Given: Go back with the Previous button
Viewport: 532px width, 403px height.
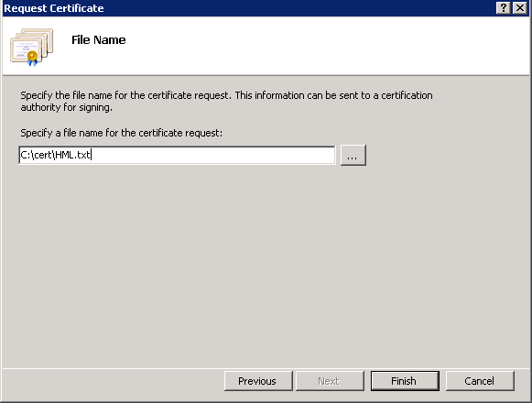Looking at the screenshot, I should [x=258, y=381].
